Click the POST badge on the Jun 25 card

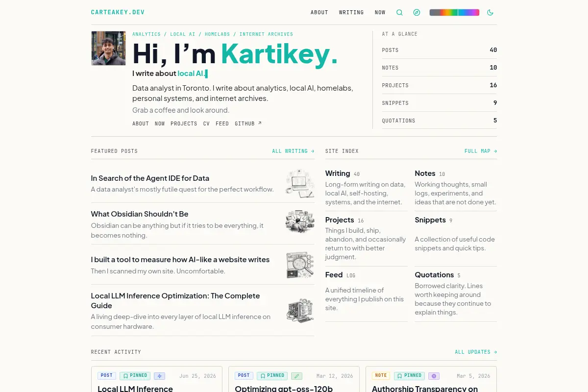(x=107, y=376)
